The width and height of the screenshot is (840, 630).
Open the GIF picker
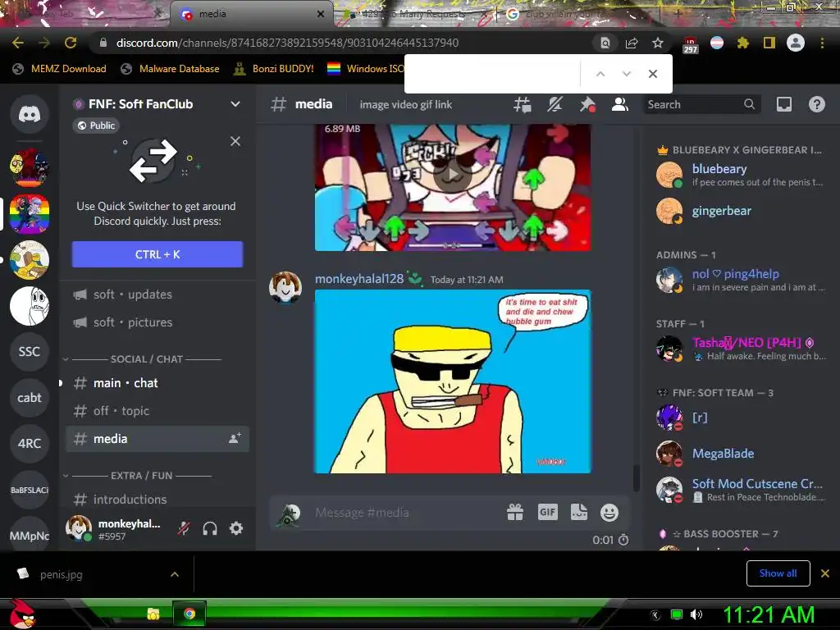(547, 513)
